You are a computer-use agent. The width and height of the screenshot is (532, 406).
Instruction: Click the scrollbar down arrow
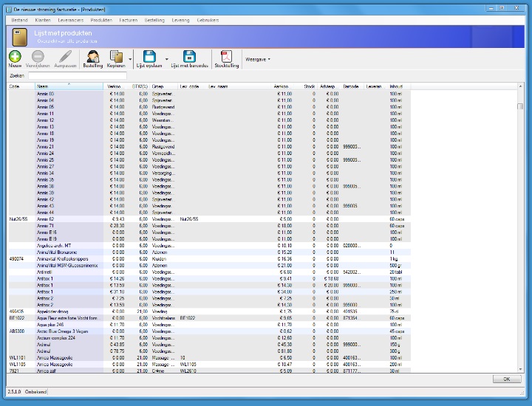tap(520, 369)
